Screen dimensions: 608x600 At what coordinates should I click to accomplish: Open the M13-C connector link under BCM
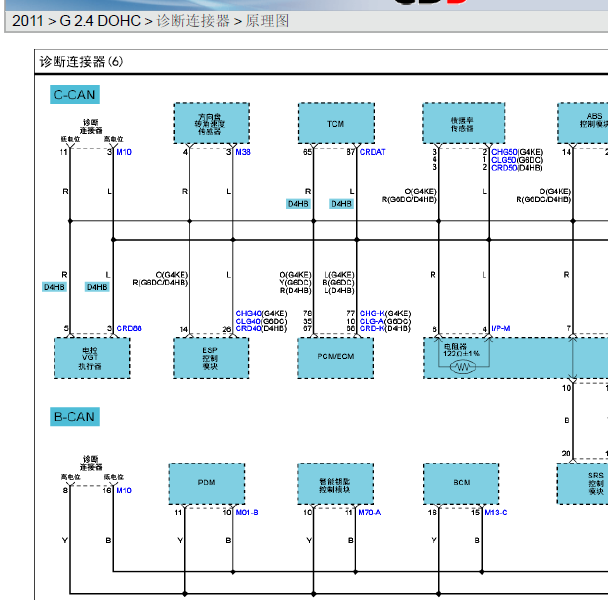[x=496, y=512]
